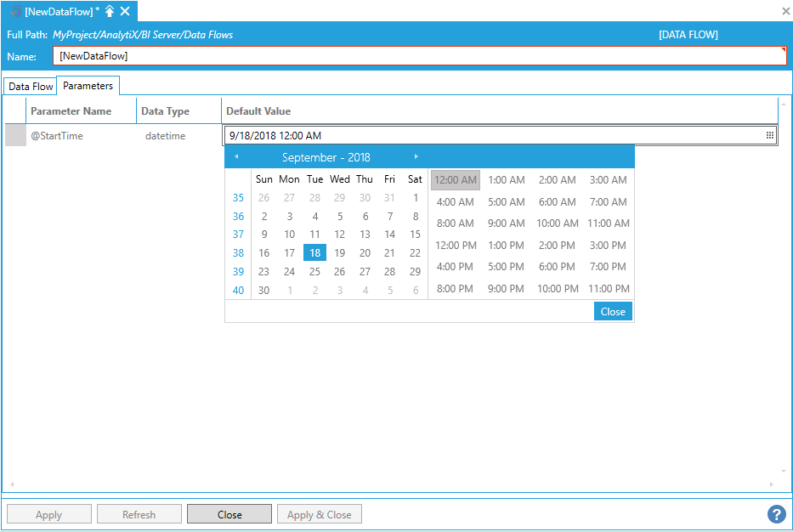The height and width of the screenshot is (532, 793).
Task: Go to next month in calendar
Action: (x=416, y=156)
